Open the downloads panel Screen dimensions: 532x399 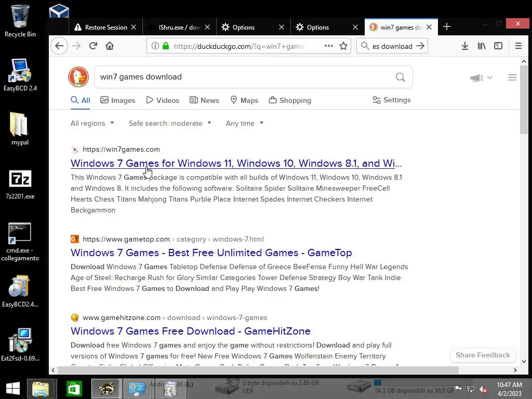point(465,46)
